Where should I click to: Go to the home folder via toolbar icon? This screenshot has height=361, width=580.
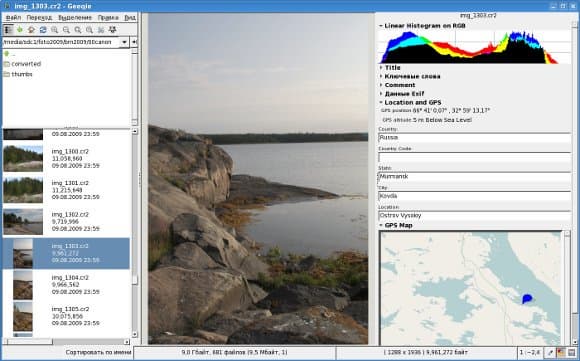pos(31,30)
